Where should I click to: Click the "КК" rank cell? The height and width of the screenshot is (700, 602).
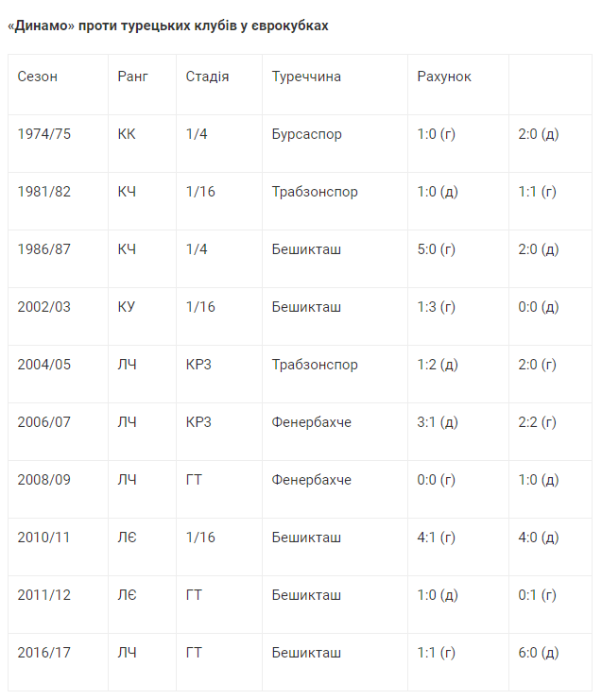click(127, 134)
